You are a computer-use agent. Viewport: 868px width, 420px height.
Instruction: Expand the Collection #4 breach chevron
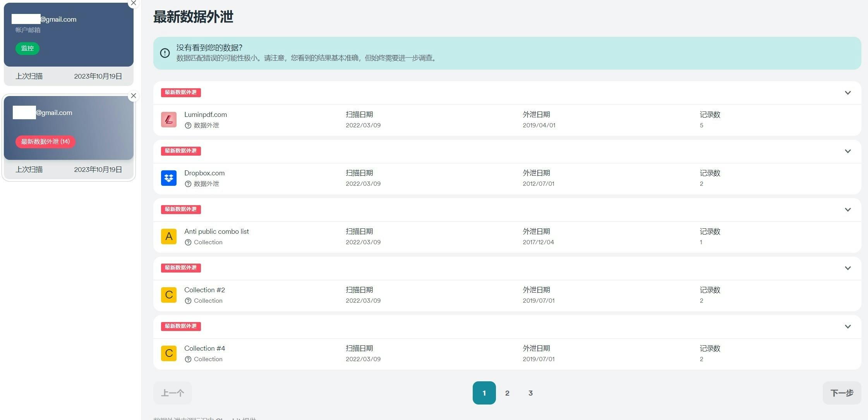pos(847,327)
